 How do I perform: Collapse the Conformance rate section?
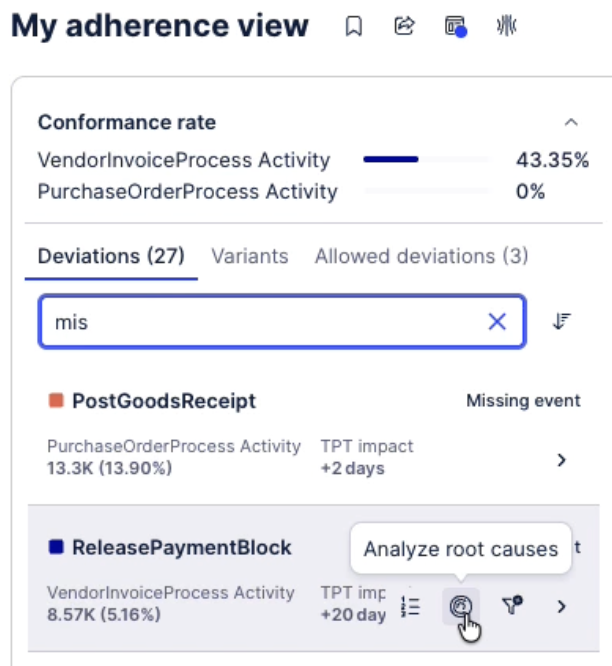click(x=571, y=123)
